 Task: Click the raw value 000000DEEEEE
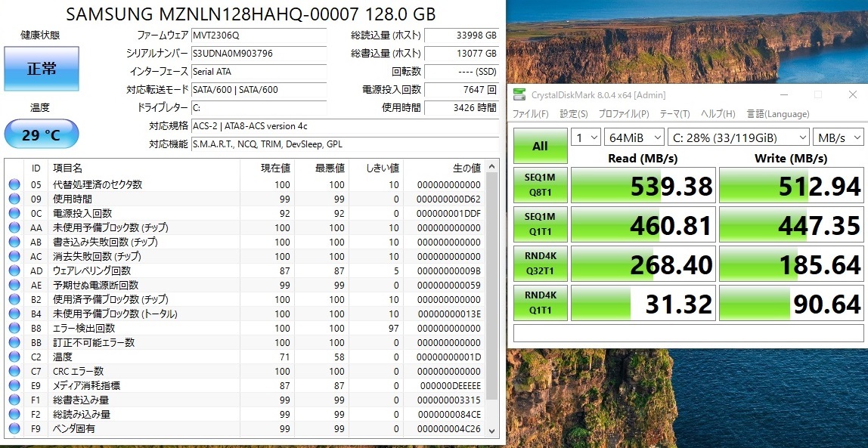pos(449,385)
